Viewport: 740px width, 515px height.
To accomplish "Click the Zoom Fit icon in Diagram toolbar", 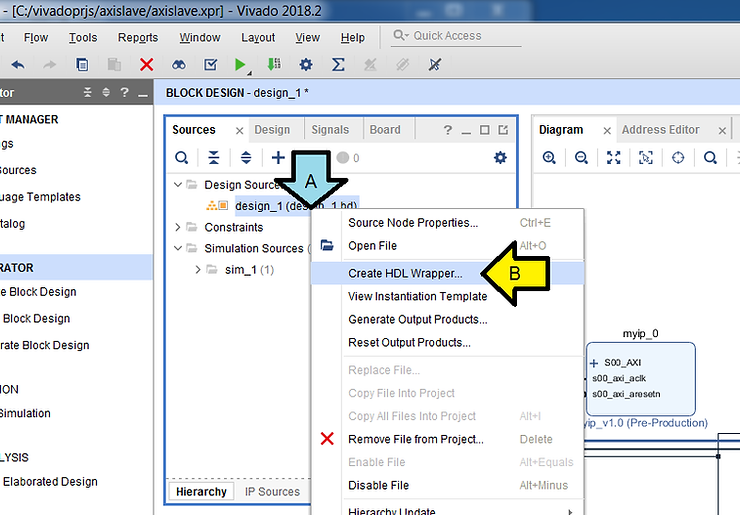I will tap(614, 158).
